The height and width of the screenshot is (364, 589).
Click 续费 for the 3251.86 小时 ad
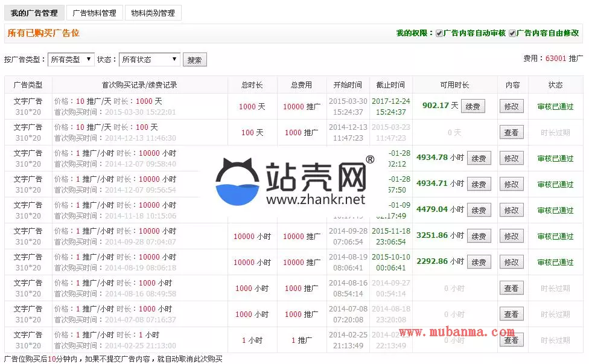click(x=479, y=237)
